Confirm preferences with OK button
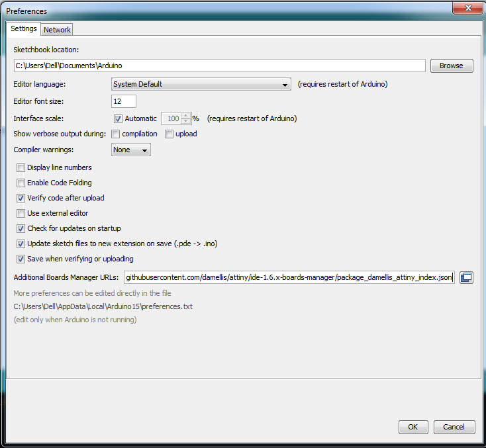Viewport: 486px width, 448px height. (413, 427)
